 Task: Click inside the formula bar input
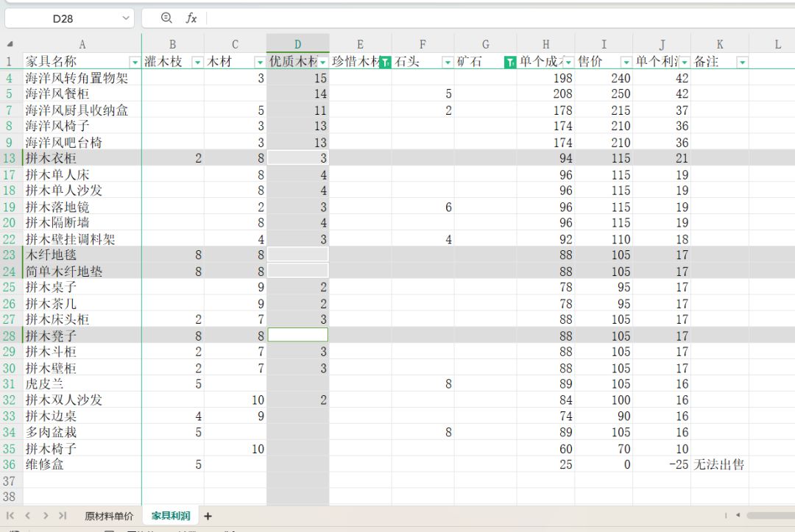(499, 18)
